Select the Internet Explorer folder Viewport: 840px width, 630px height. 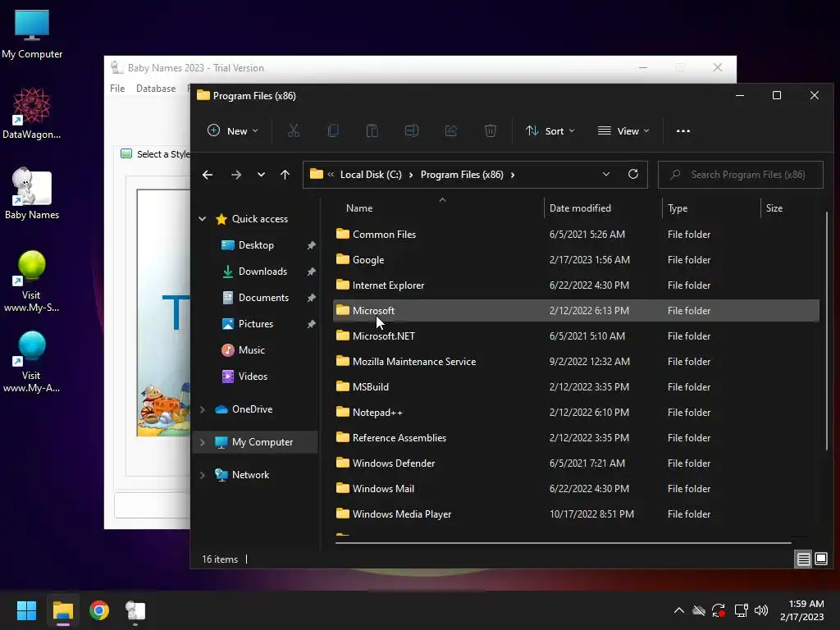(576, 285)
